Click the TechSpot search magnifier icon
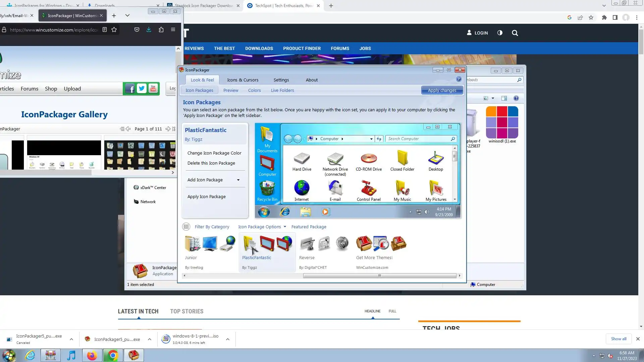 tap(515, 33)
